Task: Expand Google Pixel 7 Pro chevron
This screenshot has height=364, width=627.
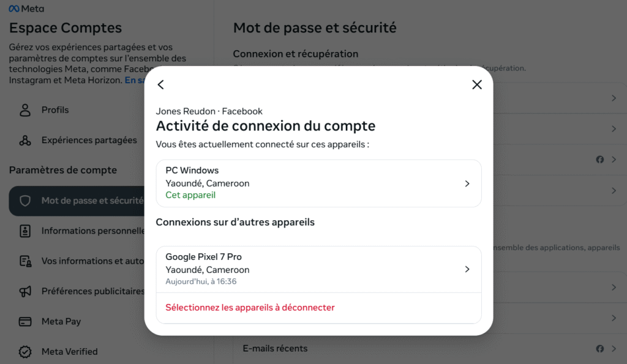Action: coord(467,269)
